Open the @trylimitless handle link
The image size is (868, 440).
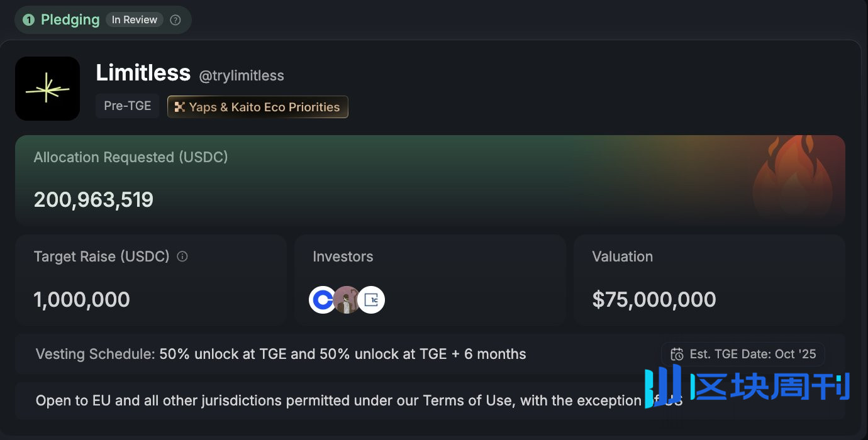(242, 76)
